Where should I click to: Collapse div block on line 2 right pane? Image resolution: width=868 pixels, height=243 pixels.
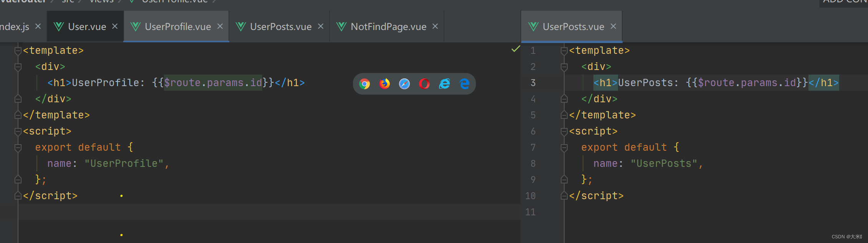(564, 67)
